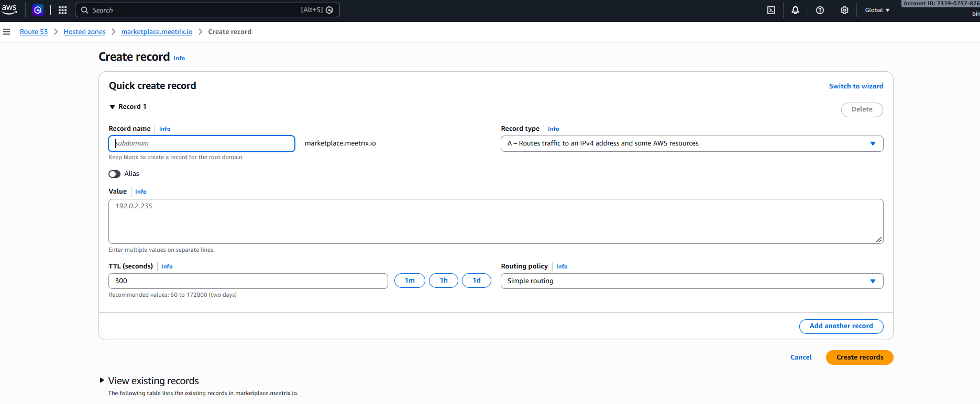Screen dimensions: 980x404
Task: Click into the Value text area
Action: (495, 221)
